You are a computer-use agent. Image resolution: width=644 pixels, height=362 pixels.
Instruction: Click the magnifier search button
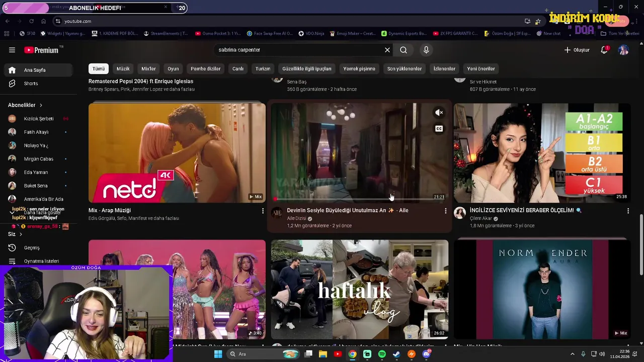coord(404,50)
